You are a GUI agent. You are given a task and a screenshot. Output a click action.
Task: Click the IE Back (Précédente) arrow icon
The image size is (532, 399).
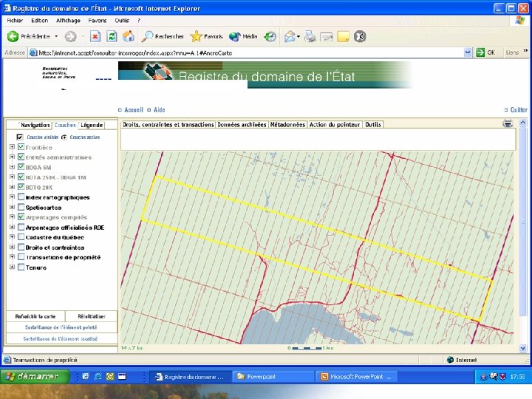point(13,36)
